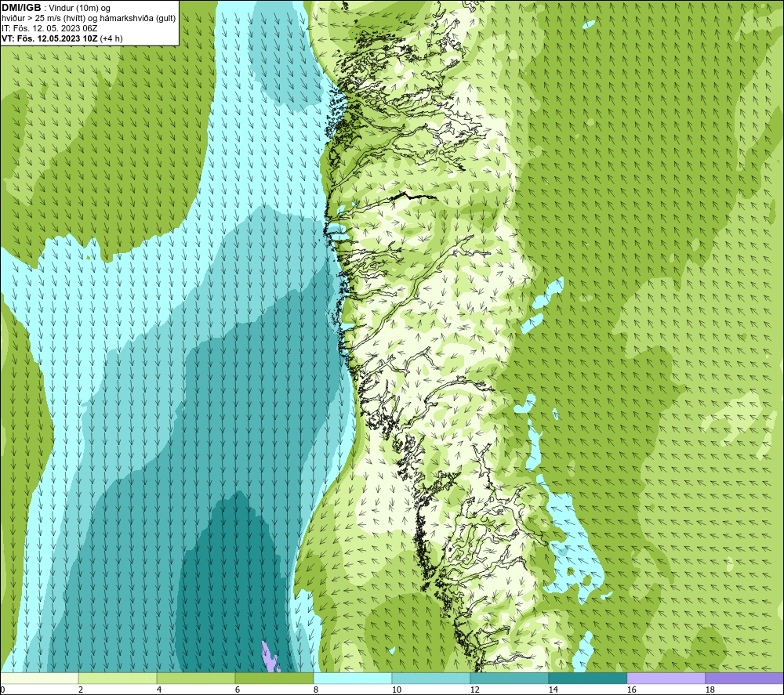Viewport: 784px width, 695px height.
Task: Click the 4–6 m/s green legend swatch
Action: (196, 678)
